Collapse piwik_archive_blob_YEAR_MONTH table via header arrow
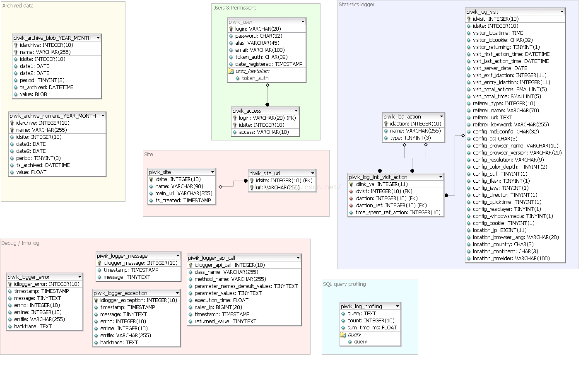Image resolution: width=588 pixels, height=365 pixels. click(x=98, y=38)
